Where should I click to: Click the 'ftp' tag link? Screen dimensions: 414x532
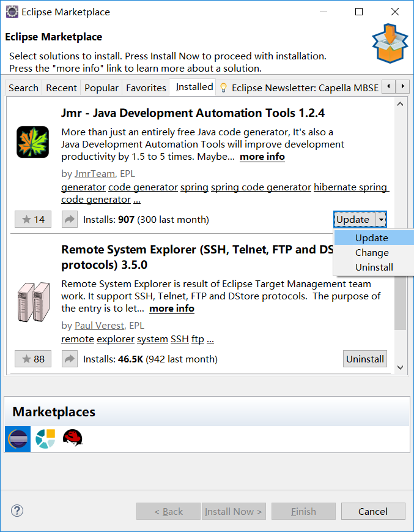pyautogui.click(x=198, y=339)
